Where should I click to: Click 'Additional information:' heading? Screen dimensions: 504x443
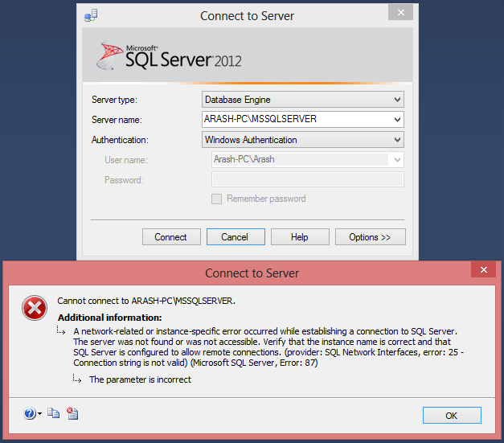point(110,318)
